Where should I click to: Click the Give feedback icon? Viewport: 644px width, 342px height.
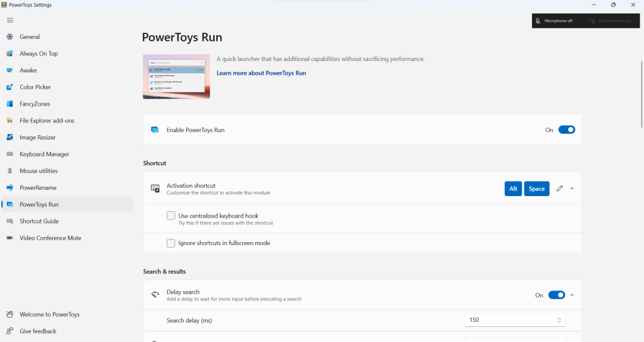pos(10,331)
